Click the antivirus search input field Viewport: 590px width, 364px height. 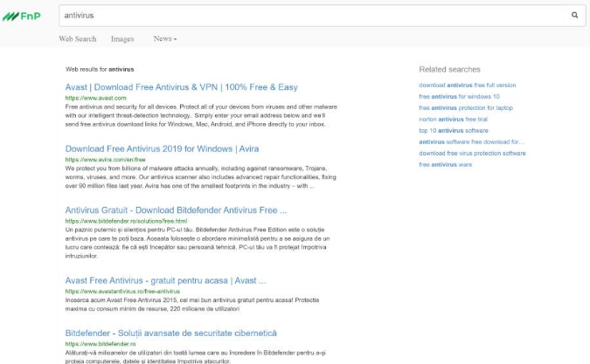(306, 15)
